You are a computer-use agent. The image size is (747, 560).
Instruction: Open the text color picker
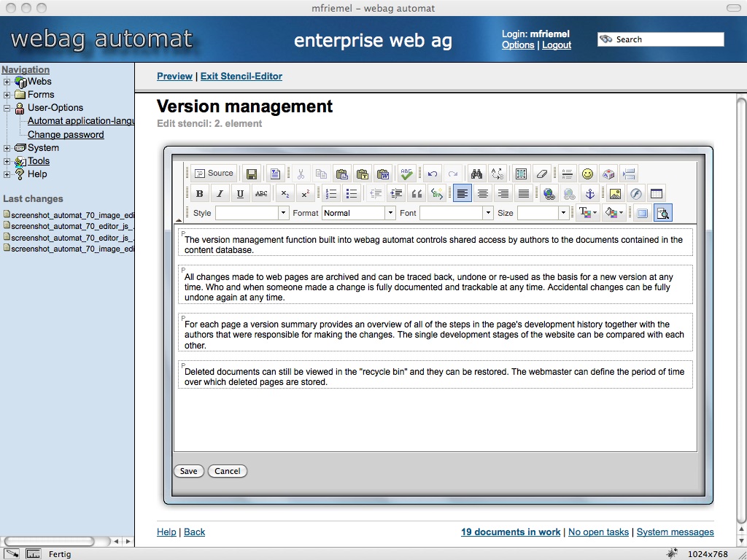point(587,213)
